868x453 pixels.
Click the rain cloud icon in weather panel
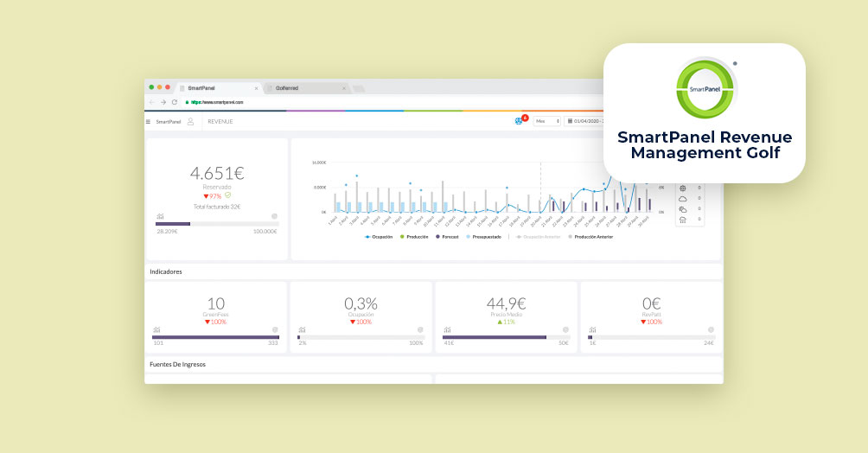[x=682, y=220]
